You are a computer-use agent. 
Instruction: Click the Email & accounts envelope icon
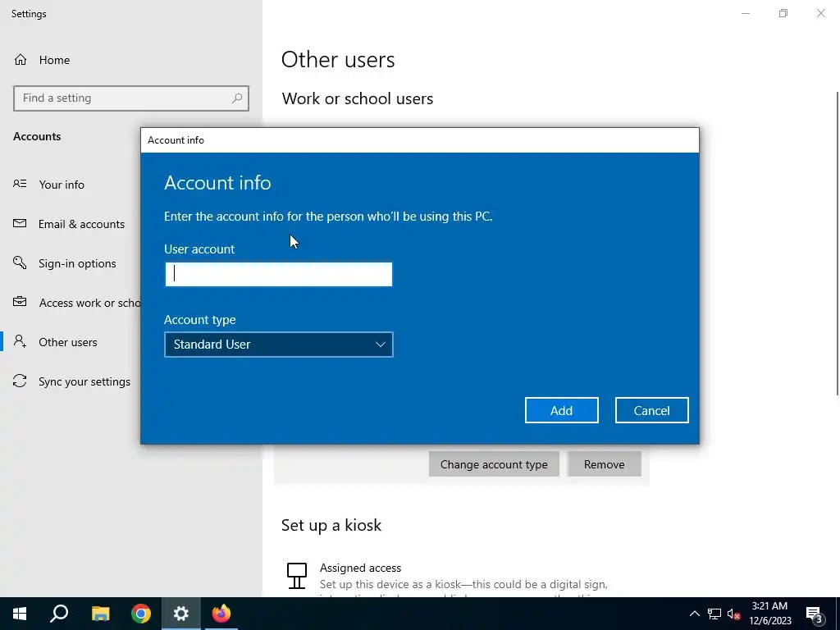[x=20, y=223]
